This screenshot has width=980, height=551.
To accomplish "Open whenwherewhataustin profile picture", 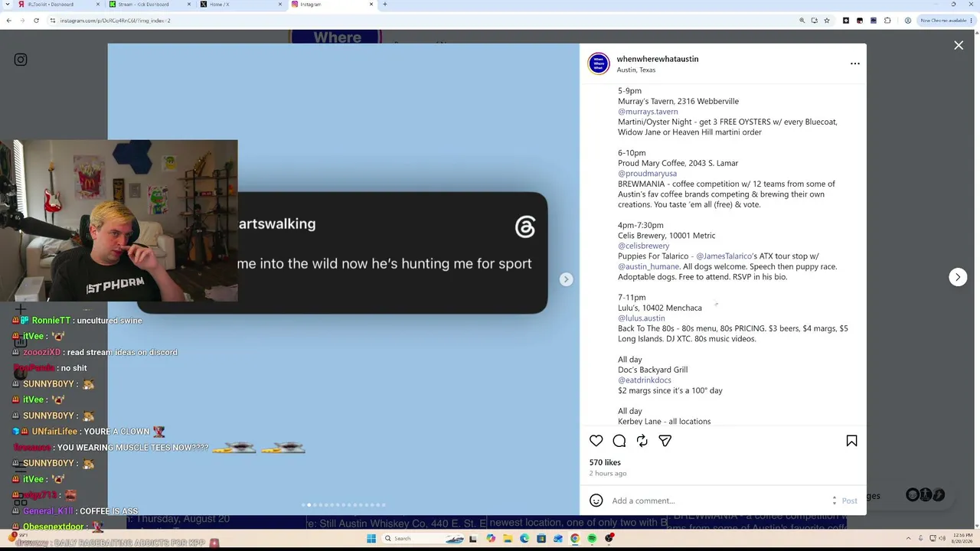I will click(x=599, y=64).
